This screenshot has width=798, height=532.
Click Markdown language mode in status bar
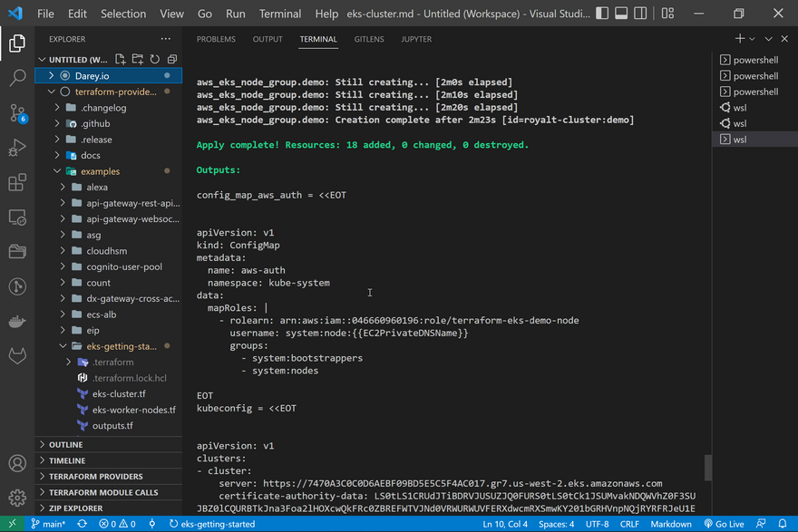(671, 524)
